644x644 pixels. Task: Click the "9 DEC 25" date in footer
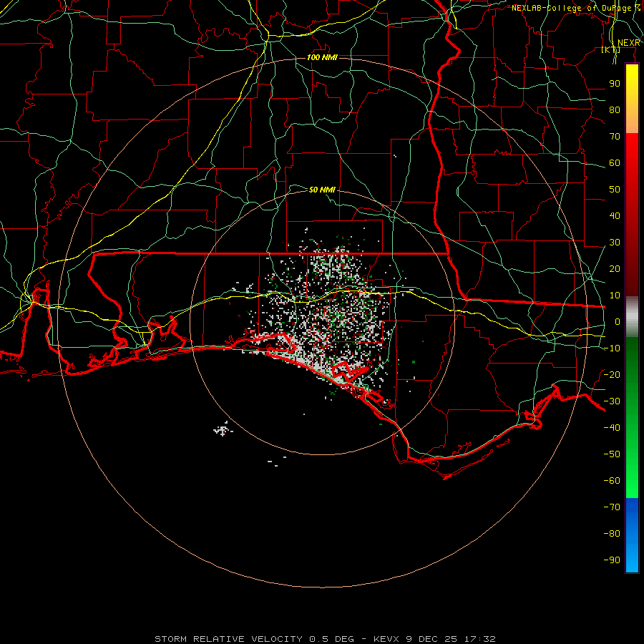pyautogui.click(x=431, y=639)
